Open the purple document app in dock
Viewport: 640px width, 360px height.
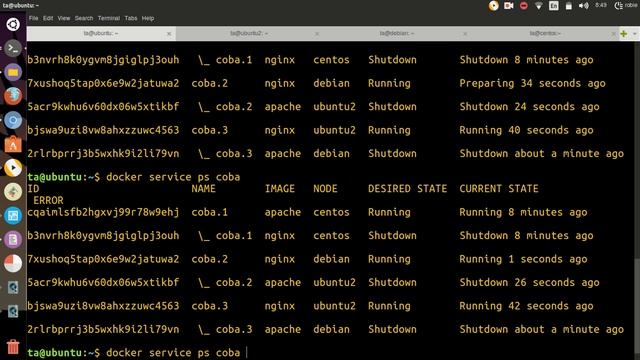pyautogui.click(x=13, y=240)
